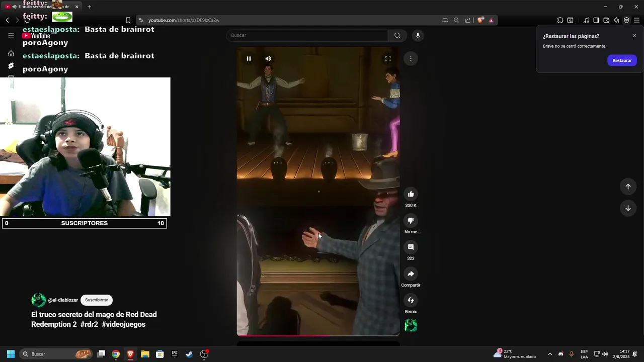644x362 pixels.
Task: Open the Windows Start menu
Action: 11,354
